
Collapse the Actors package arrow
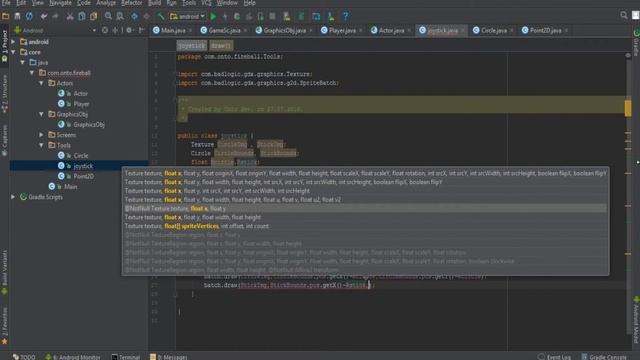42,83
